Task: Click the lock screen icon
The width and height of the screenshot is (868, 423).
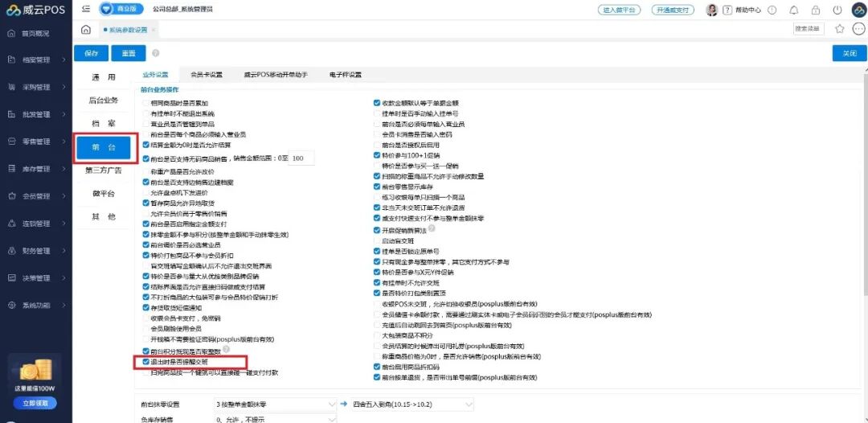Action: pos(816,10)
